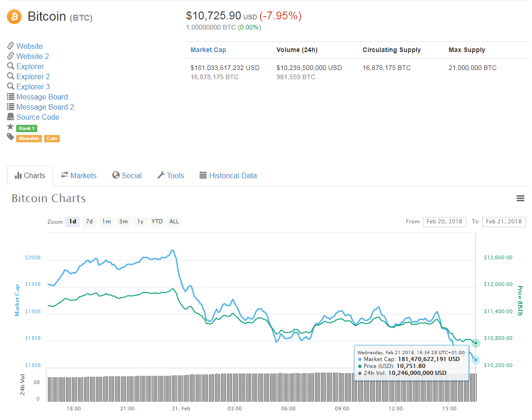Click the 21. Feb time axis label
532x420 pixels.
[x=181, y=408]
